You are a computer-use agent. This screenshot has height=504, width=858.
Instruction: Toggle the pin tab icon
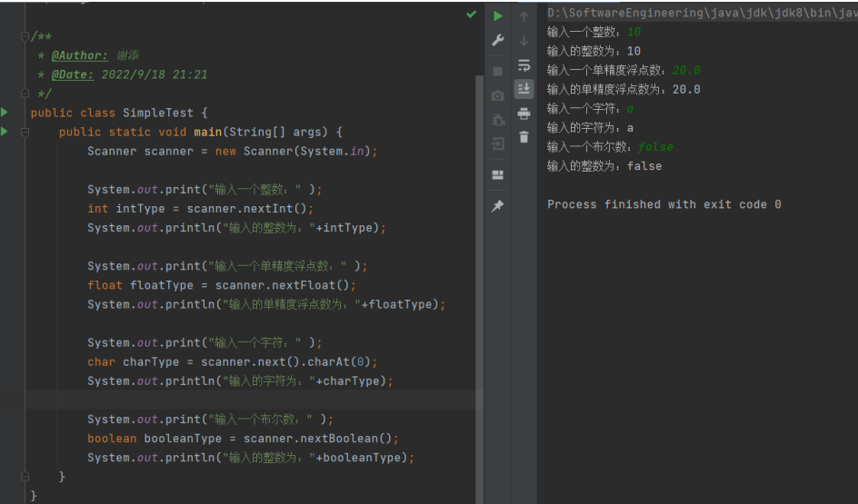tap(498, 205)
